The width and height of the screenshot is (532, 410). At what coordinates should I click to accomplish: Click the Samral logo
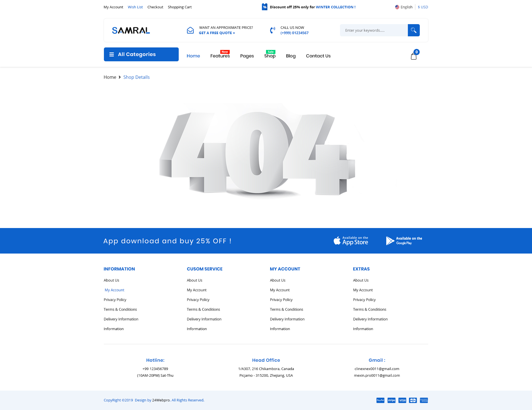pyautogui.click(x=131, y=30)
